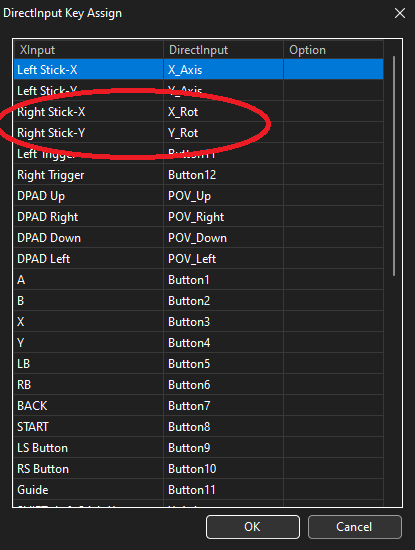
Task: Click the Button6 DirectInput cell
Action: pyautogui.click(x=223, y=385)
